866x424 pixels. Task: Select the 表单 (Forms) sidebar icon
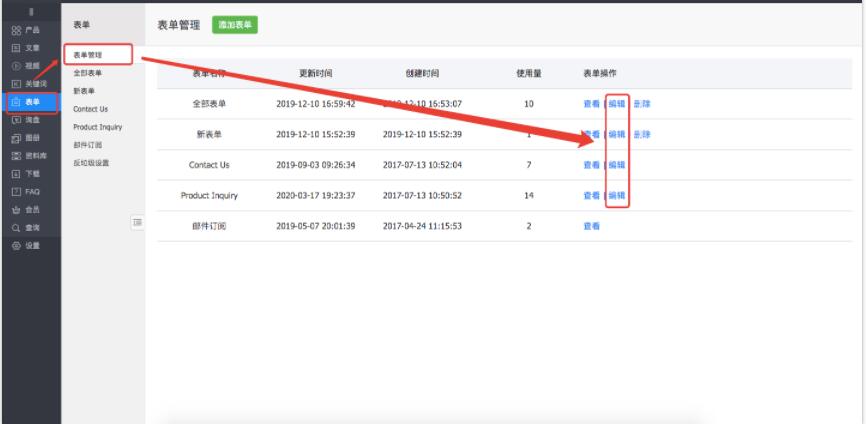point(16,102)
